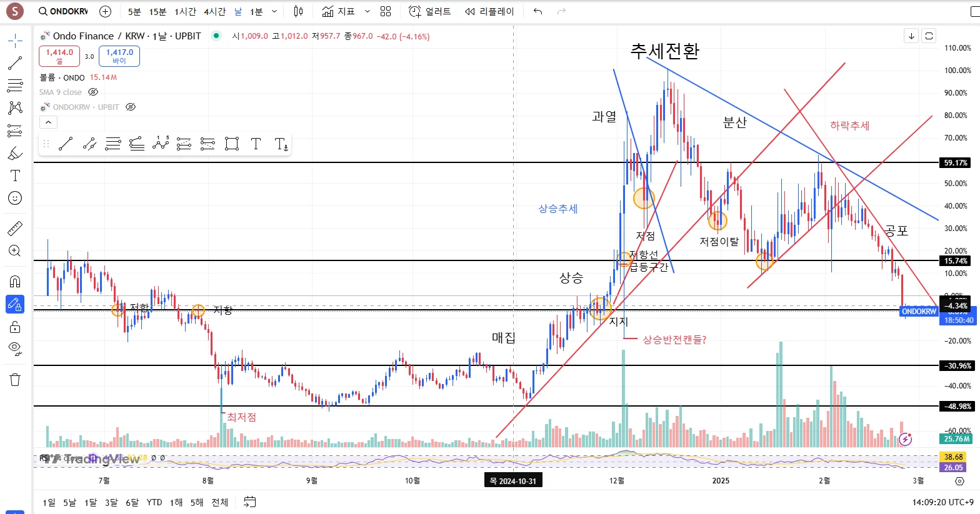The image size is (980, 514).
Task: Select plain text tool in floating toolbar
Action: click(x=256, y=144)
